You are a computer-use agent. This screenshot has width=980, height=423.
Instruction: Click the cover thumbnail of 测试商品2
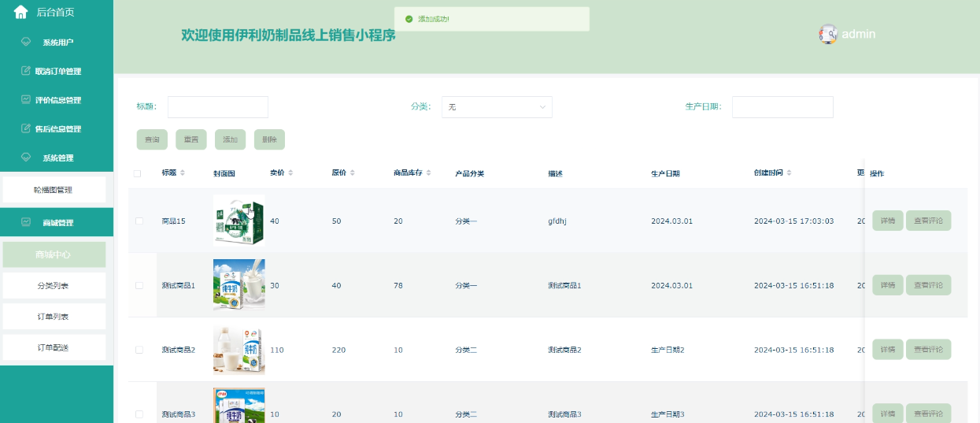pos(239,350)
